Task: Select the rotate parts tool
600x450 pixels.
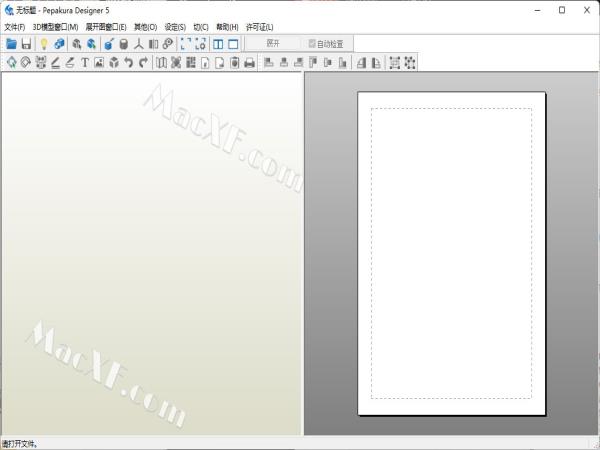Action: [26, 62]
